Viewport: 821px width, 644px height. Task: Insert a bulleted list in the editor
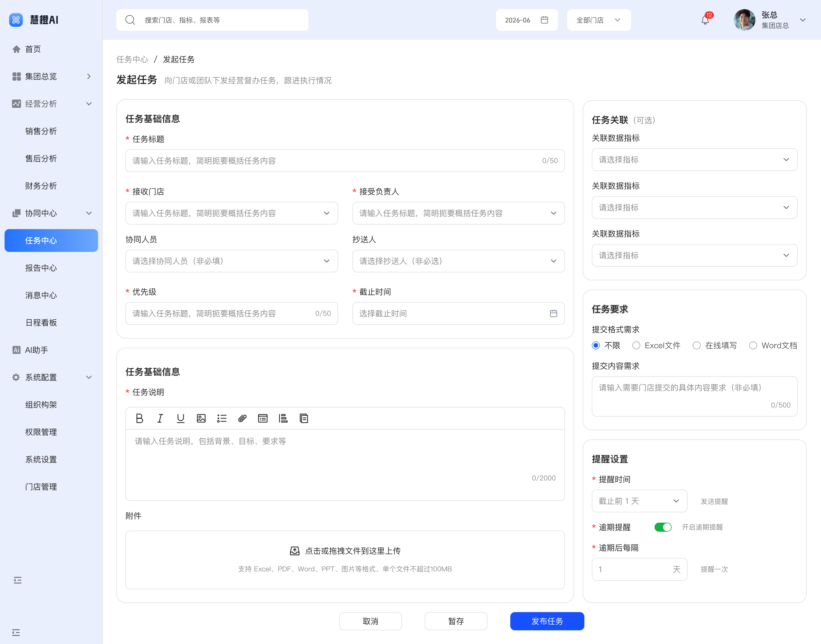(222, 418)
